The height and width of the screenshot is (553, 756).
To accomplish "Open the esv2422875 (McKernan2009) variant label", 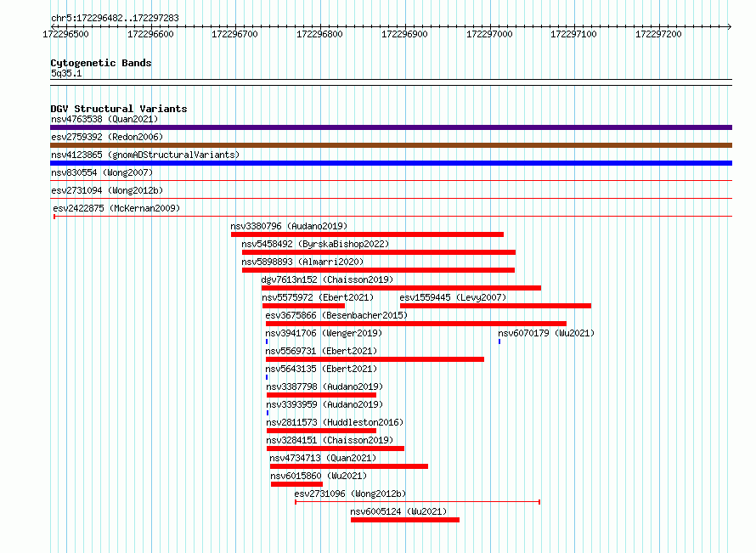I will (116, 208).
